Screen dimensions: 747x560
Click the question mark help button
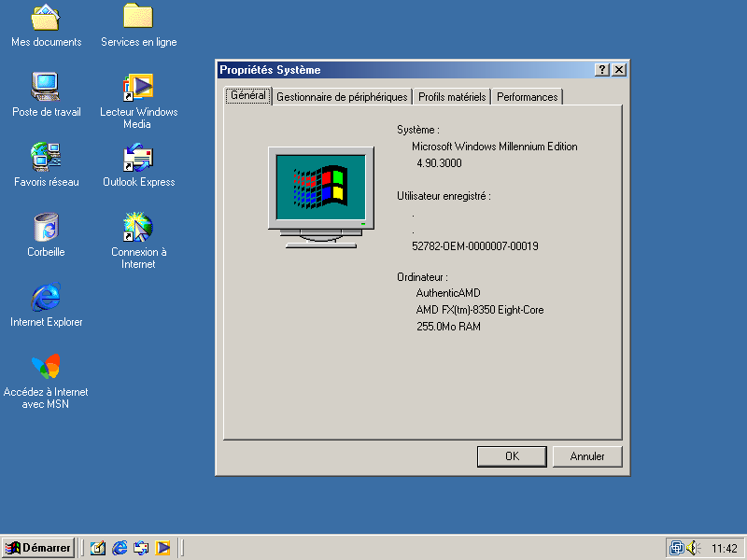(x=602, y=70)
